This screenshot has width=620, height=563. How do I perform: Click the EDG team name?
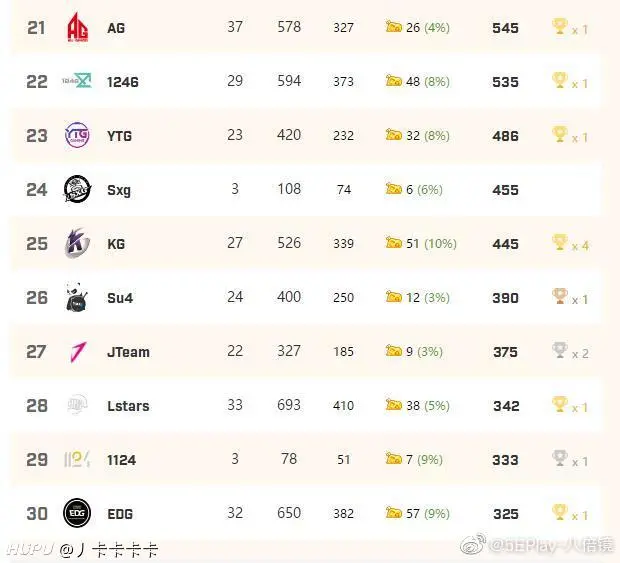tap(120, 514)
